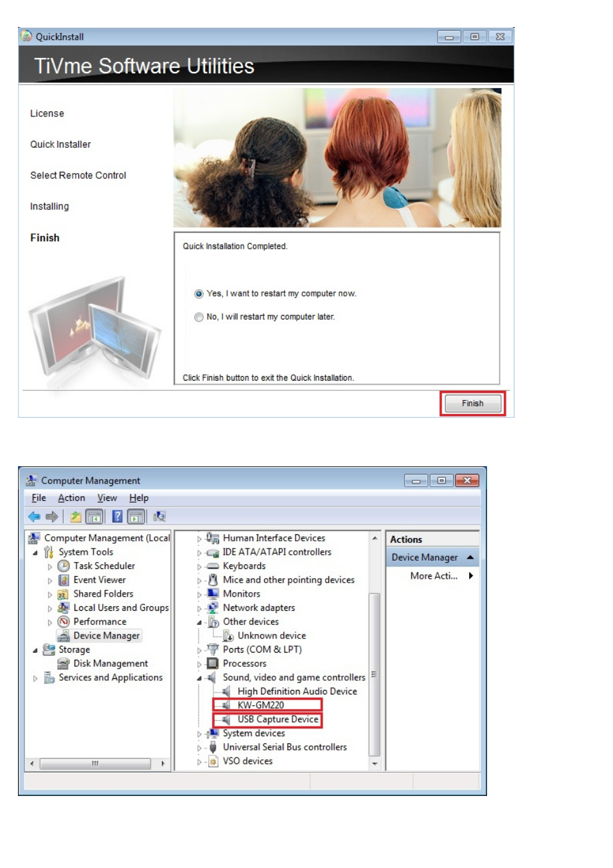The width and height of the screenshot is (613, 868).
Task: Click the Human Interface Devices icon
Action: pos(213,538)
